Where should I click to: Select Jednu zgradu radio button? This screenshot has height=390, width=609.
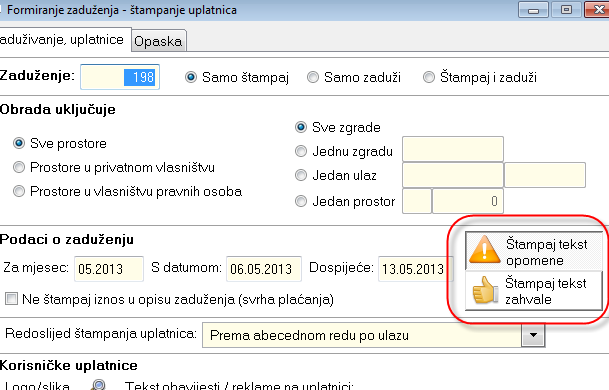click(x=301, y=151)
